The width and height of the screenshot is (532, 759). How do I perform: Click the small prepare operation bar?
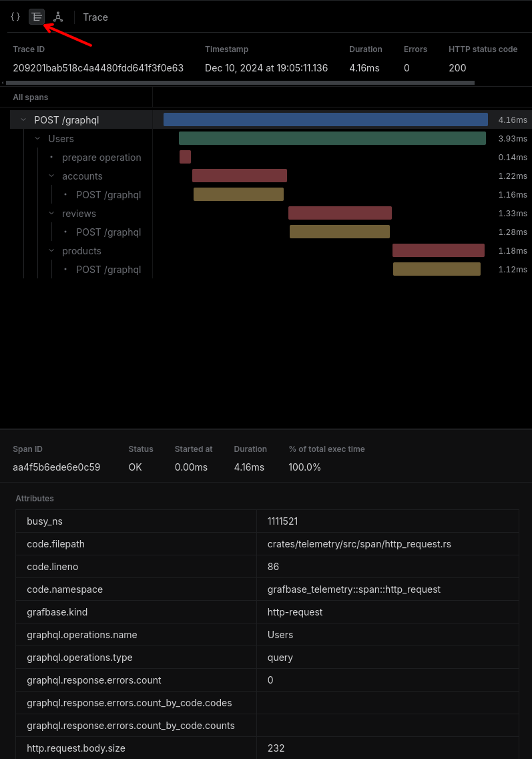click(x=185, y=157)
